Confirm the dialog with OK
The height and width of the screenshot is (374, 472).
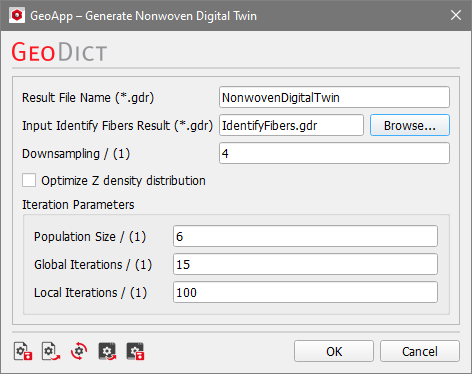click(334, 351)
